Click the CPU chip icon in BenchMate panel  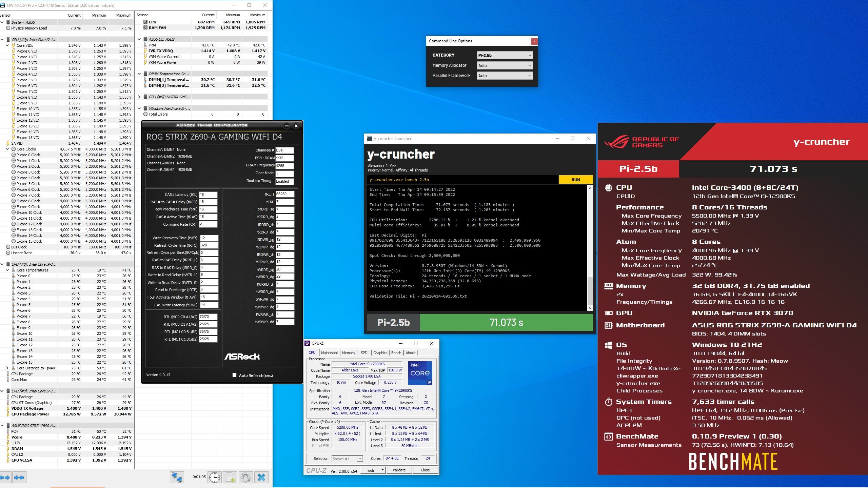pos(609,188)
